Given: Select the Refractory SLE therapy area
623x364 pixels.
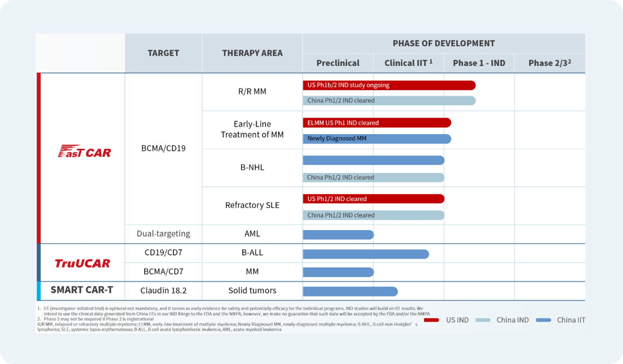Looking at the screenshot, I should coord(252,205).
